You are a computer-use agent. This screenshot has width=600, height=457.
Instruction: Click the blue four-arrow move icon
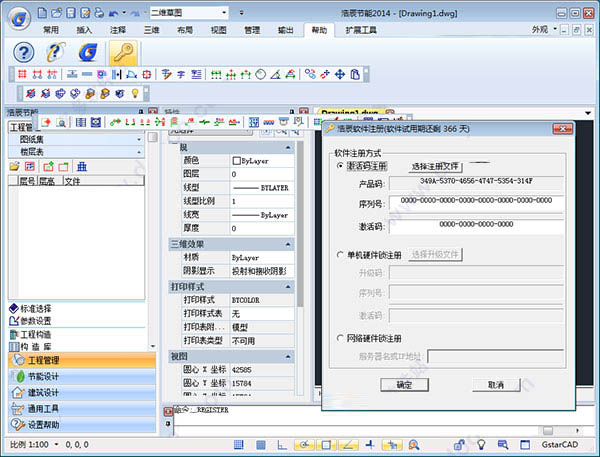click(x=340, y=74)
